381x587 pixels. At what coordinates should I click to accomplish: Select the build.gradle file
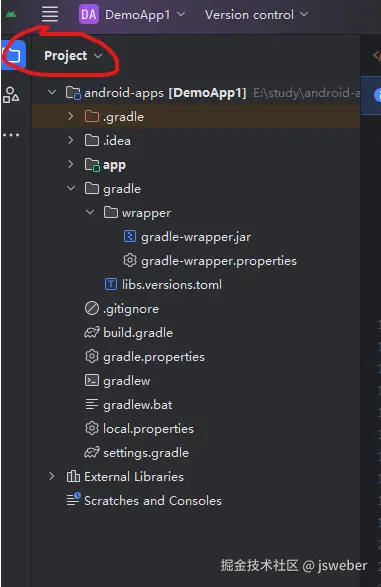point(196,332)
